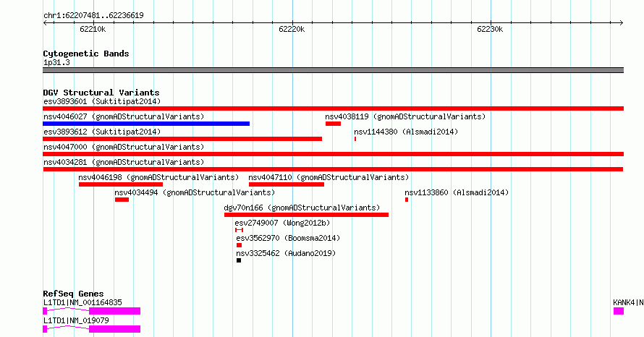Select the red nsv4046198 variant bar
Image resolution: width=644 pixels, height=337 pixels.
(x=121, y=184)
